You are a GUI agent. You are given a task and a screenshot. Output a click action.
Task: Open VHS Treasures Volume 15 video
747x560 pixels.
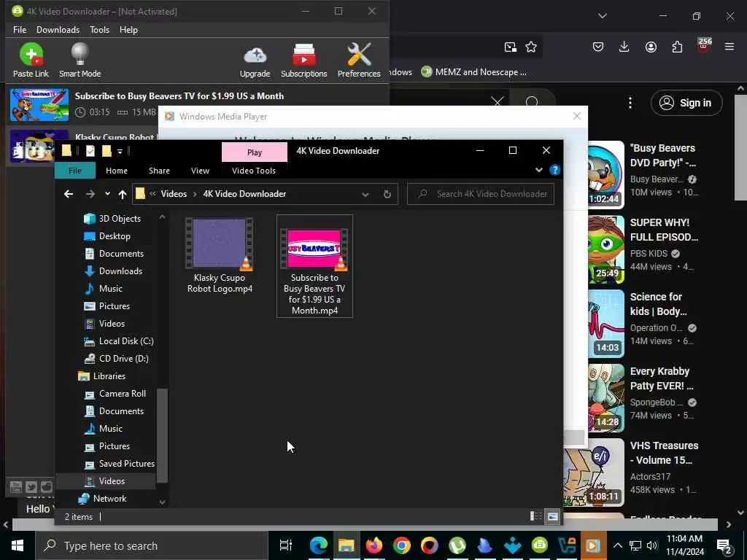pyautogui.click(x=664, y=453)
